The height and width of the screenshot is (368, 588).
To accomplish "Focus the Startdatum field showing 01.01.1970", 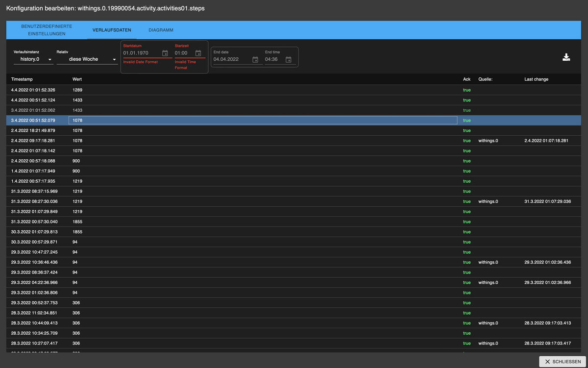I will tap(141, 53).
